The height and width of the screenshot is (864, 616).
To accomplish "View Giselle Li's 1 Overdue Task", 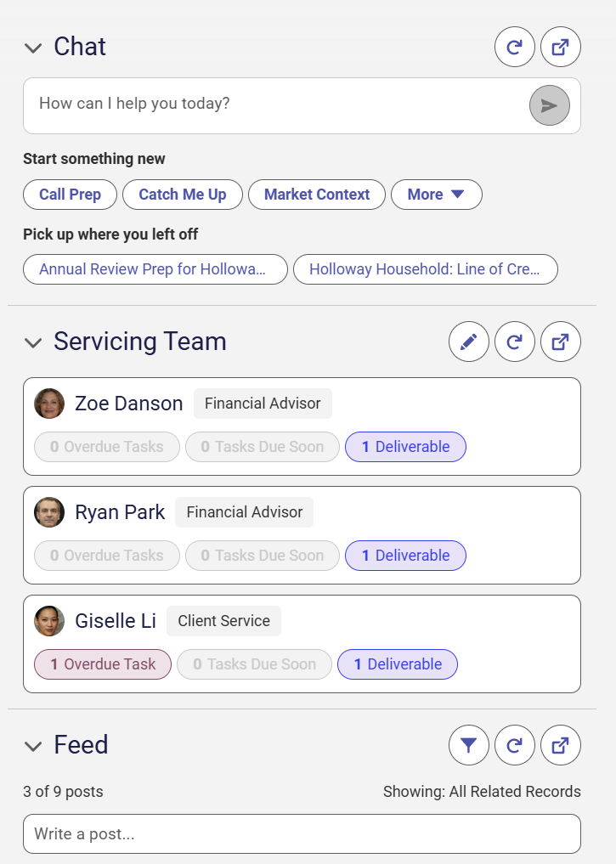I will (x=103, y=664).
